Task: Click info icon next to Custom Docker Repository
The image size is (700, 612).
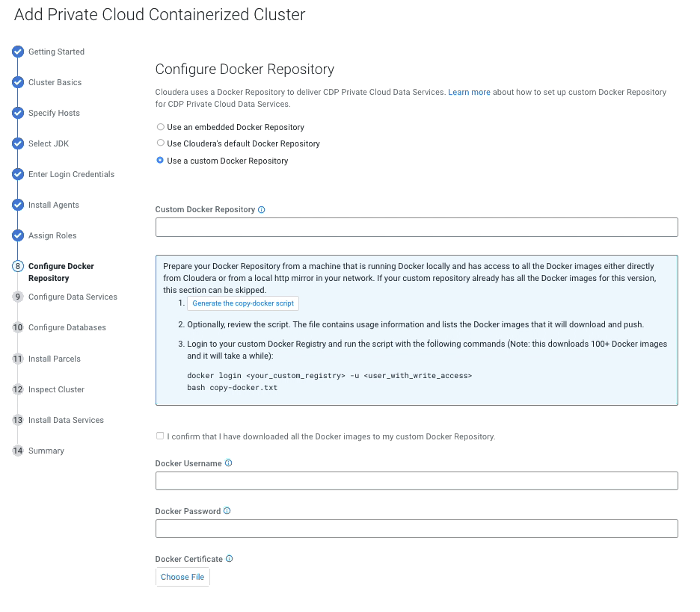Action: tap(262, 210)
